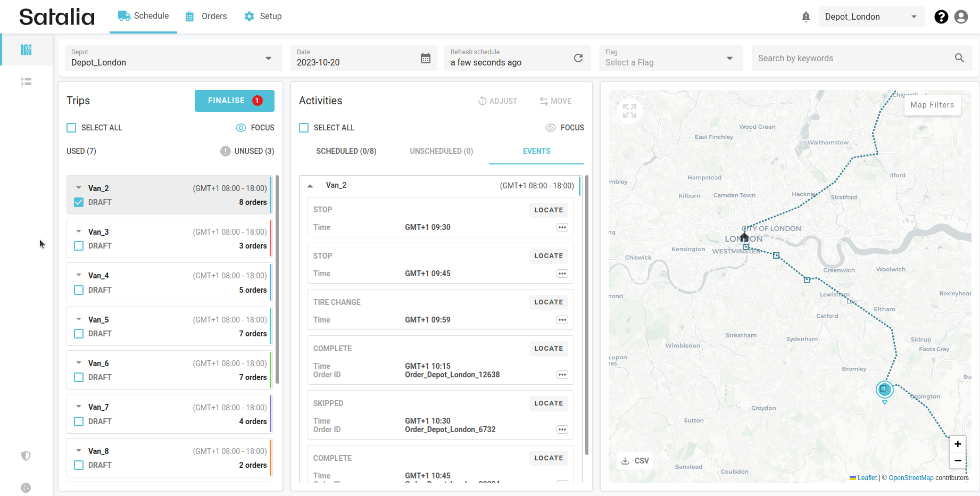The width and height of the screenshot is (980, 496).
Task: Open the user account profile icon
Action: click(961, 17)
